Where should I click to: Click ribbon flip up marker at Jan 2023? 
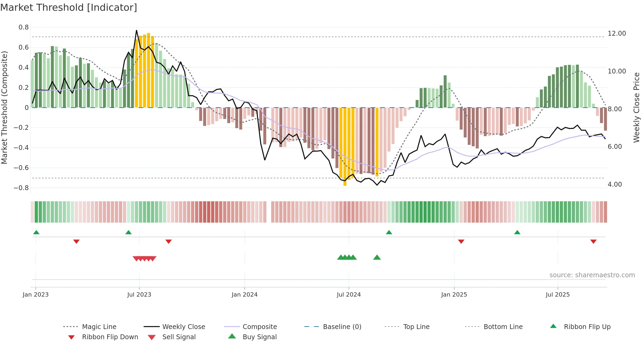point(36,232)
